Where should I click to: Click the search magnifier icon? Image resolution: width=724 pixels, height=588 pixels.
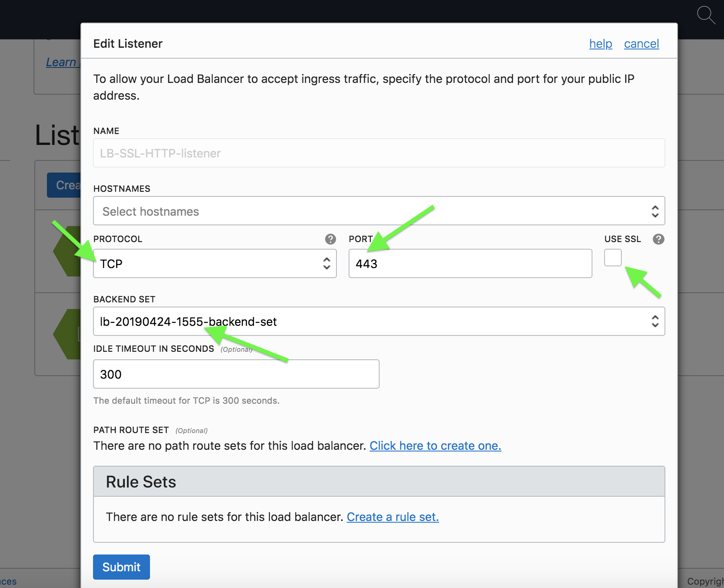click(706, 15)
